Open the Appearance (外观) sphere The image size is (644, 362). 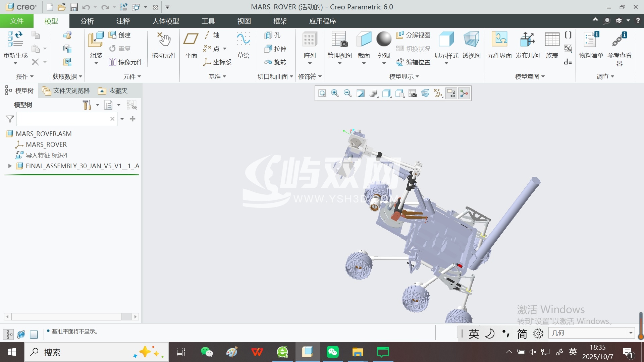coord(384,39)
